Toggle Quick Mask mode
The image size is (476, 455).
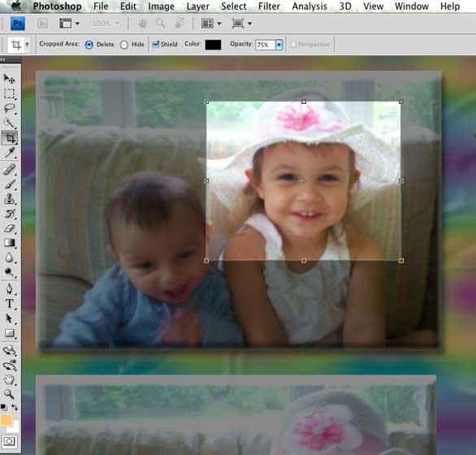9,441
